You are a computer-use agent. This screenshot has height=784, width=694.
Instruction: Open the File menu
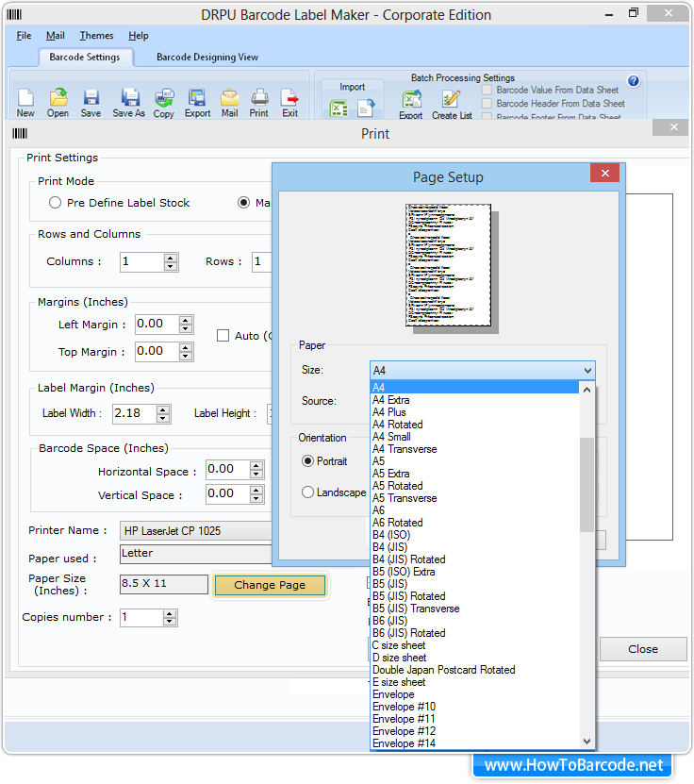pyautogui.click(x=24, y=36)
